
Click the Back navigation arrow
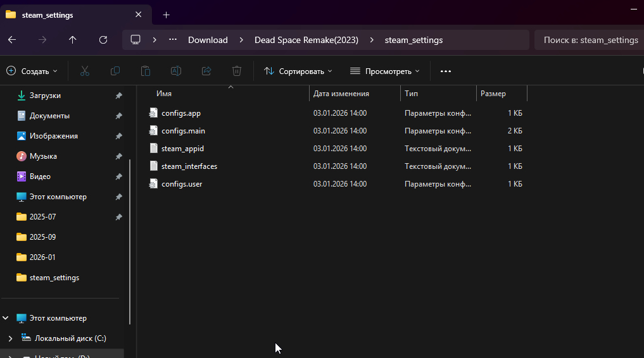[12, 40]
